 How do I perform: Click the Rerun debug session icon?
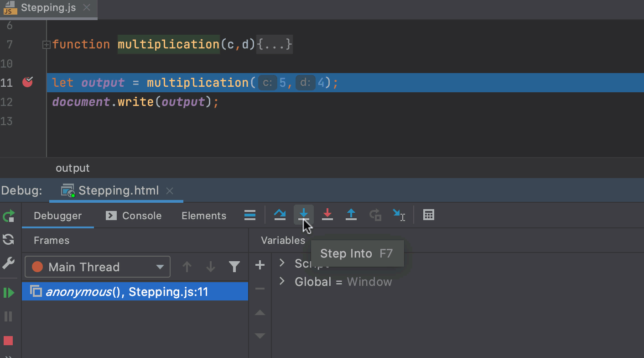click(x=9, y=216)
